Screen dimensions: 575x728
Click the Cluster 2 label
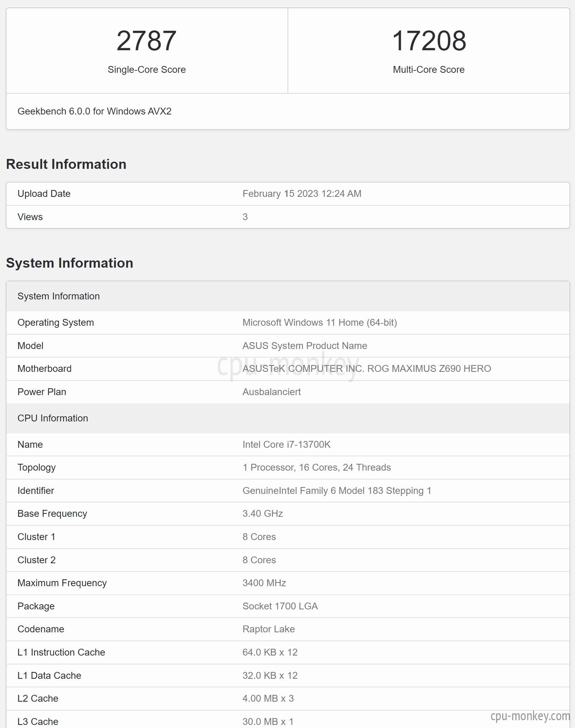(36, 560)
